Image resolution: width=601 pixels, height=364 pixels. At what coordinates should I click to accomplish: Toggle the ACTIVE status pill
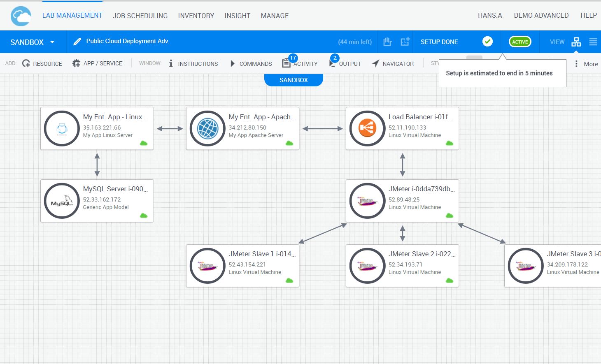point(519,42)
